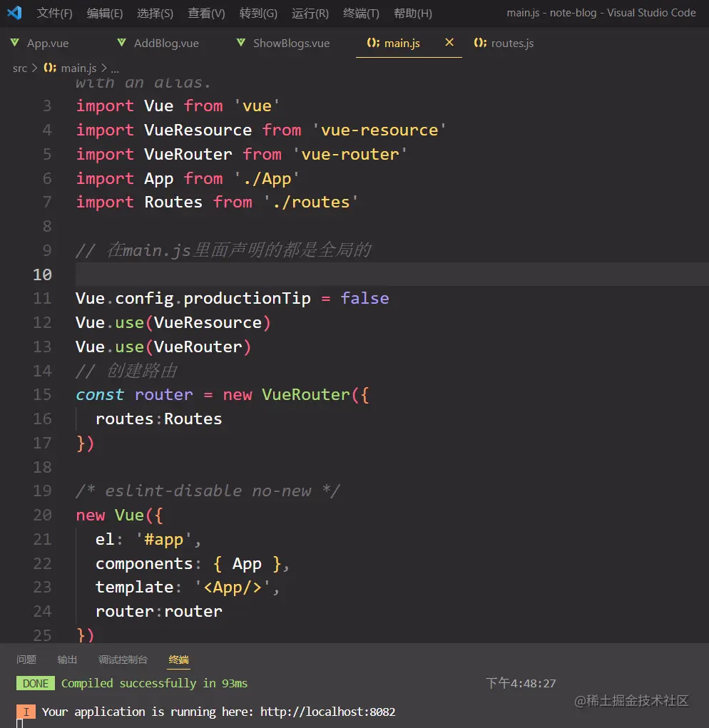The height and width of the screenshot is (728, 709).
Task: Open the 编辑(E) menu
Action: (x=104, y=13)
